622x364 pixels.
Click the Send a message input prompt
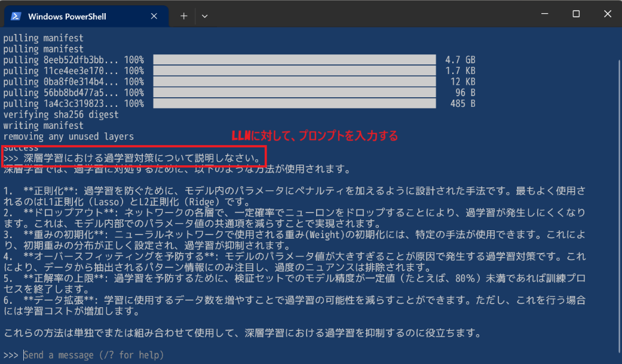pyautogui.click(x=94, y=355)
